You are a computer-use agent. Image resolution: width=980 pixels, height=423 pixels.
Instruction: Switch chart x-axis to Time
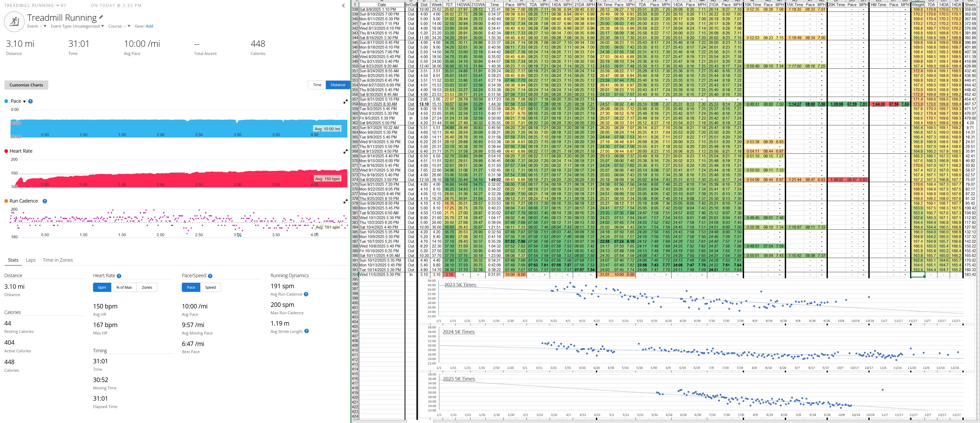click(x=317, y=85)
